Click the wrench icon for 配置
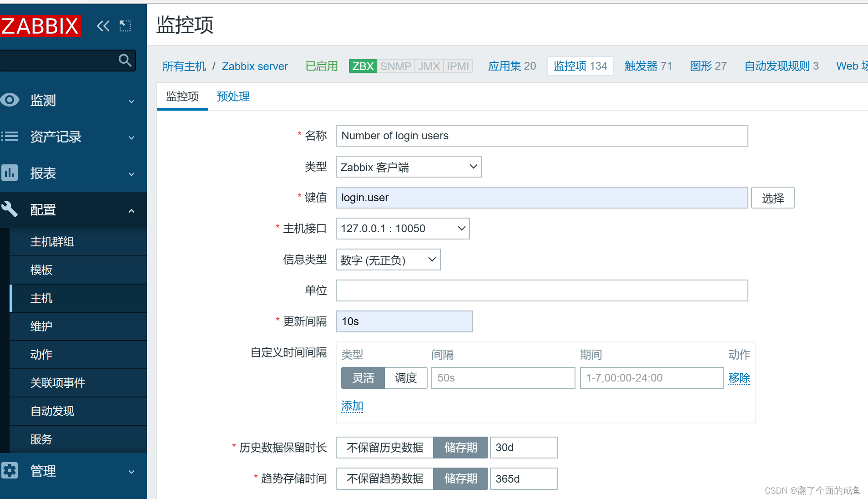Screen dimensions: 868x499 (10, 209)
